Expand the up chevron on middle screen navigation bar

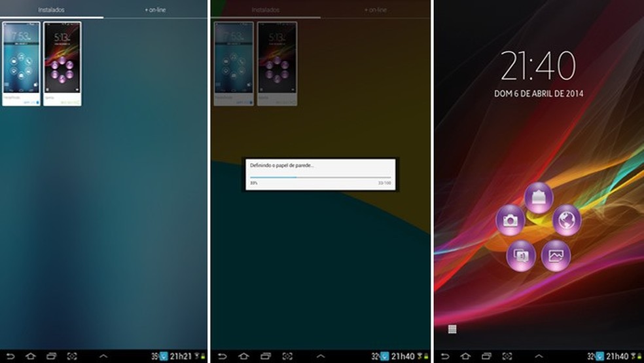pos(321,356)
